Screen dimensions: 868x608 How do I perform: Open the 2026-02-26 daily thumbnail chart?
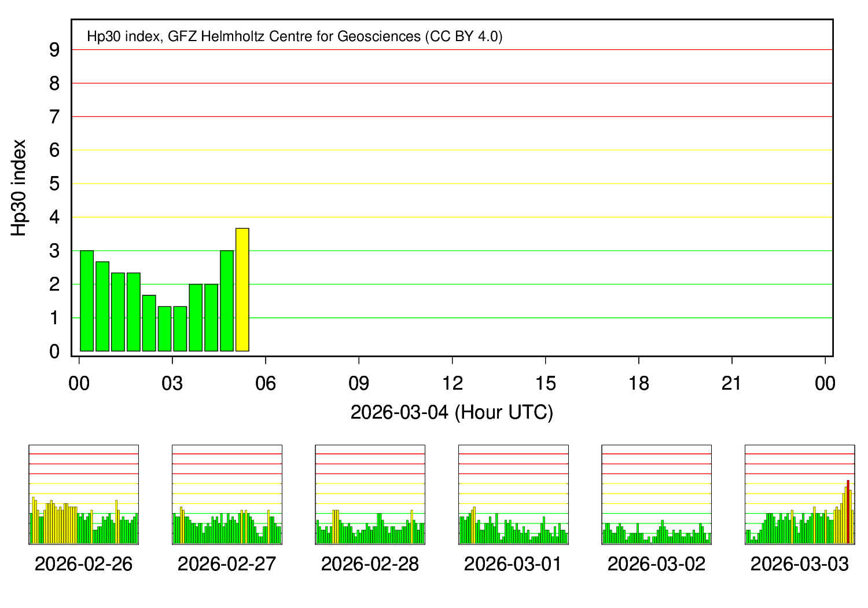pos(84,495)
